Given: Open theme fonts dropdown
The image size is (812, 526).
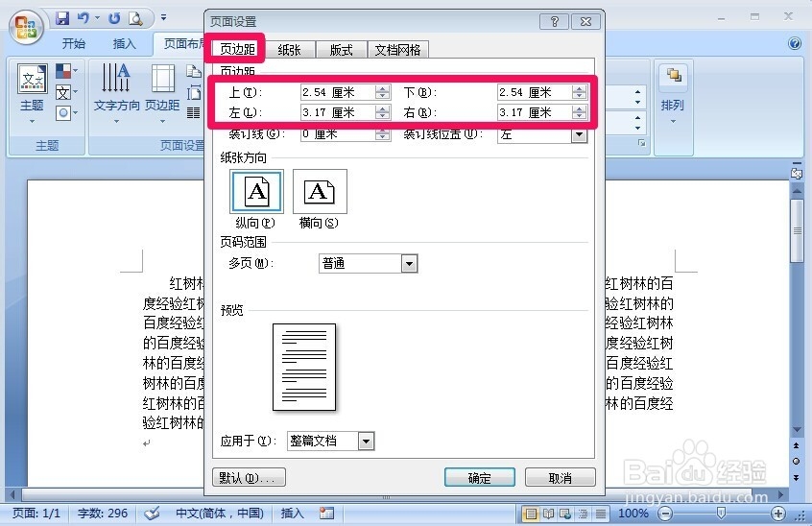Looking at the screenshot, I should point(66,93).
